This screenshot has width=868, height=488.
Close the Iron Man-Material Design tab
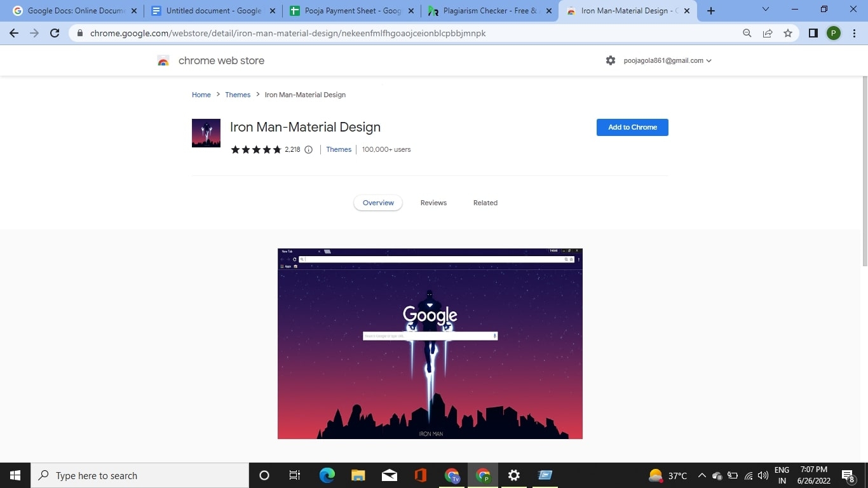click(687, 11)
